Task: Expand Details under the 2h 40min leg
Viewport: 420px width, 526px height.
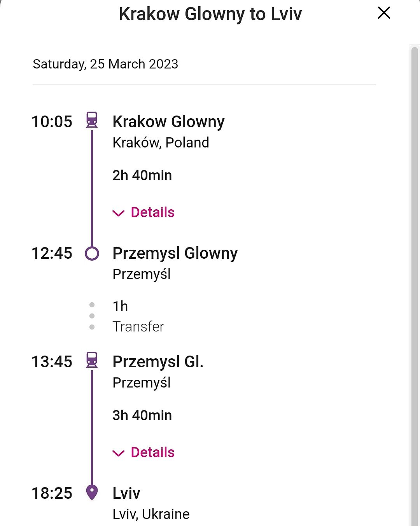Action: point(144,212)
